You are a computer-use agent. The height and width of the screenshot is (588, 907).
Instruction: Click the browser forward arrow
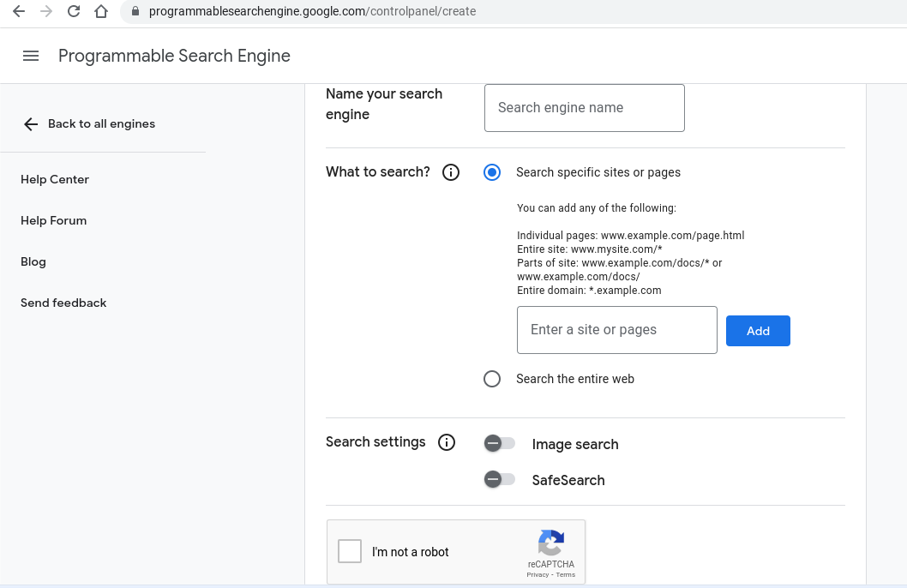46,11
